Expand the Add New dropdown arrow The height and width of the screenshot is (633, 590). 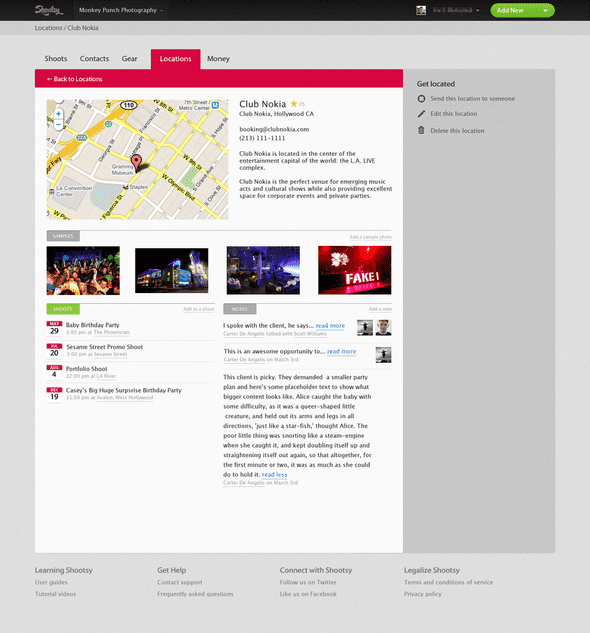pos(546,10)
